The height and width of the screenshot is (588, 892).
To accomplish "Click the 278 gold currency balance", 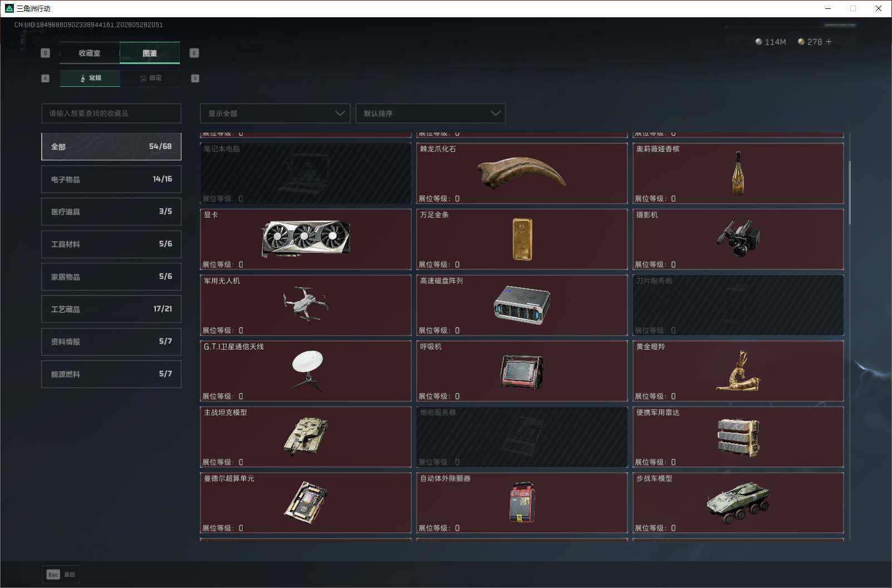I will [810, 42].
